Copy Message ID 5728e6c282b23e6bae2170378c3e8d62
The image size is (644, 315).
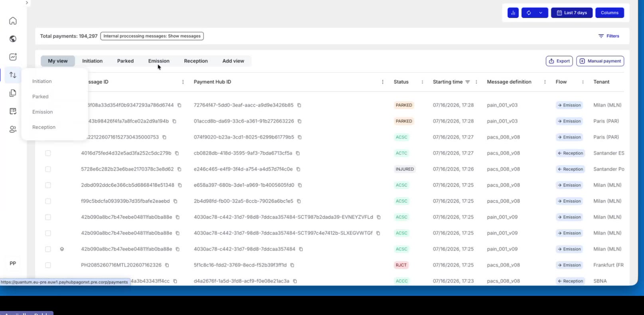[179, 169]
